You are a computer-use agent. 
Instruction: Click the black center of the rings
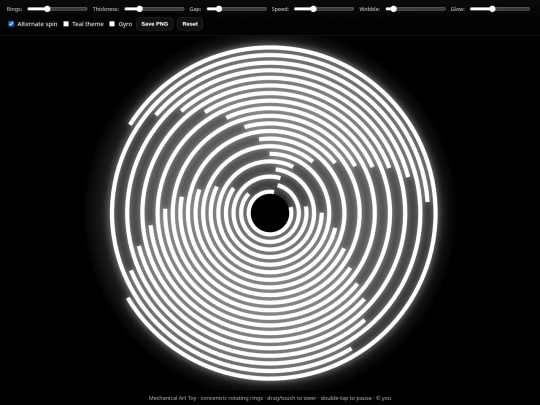tap(270, 213)
